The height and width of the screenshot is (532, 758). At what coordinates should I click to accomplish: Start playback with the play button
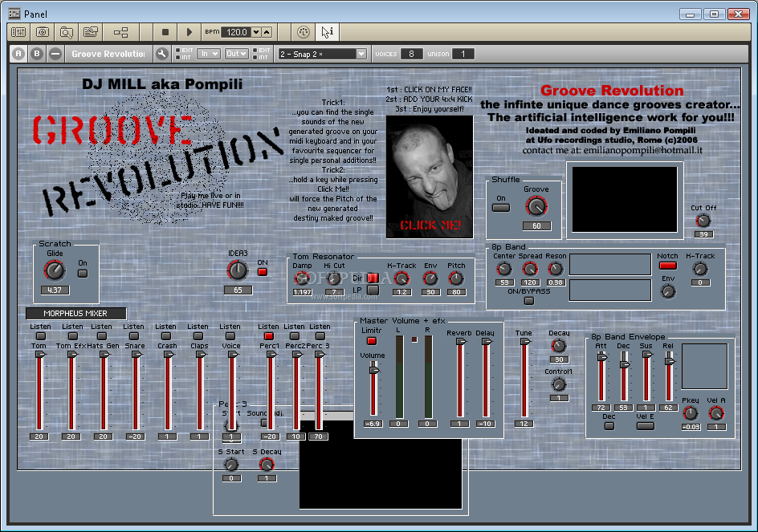click(x=189, y=32)
